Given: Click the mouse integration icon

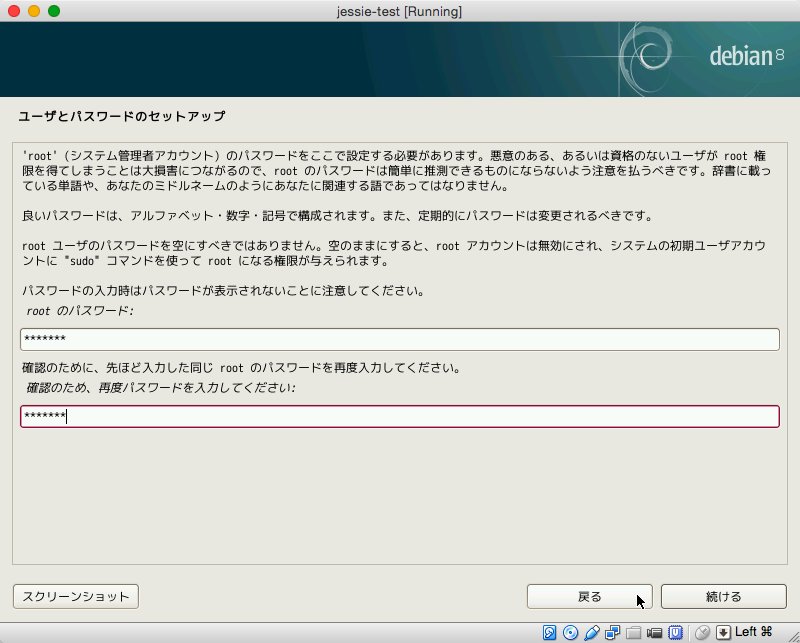Looking at the screenshot, I should pyautogui.click(x=703, y=633).
